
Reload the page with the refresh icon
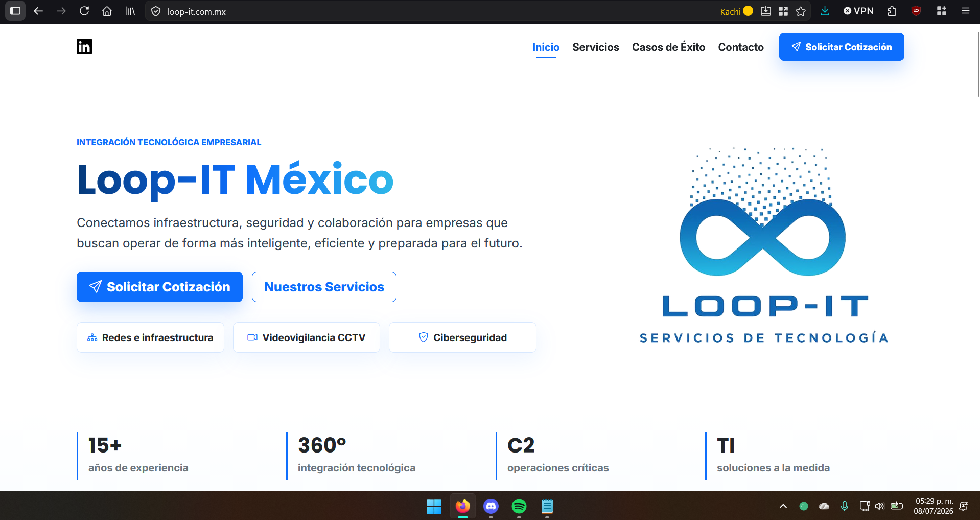(84, 11)
